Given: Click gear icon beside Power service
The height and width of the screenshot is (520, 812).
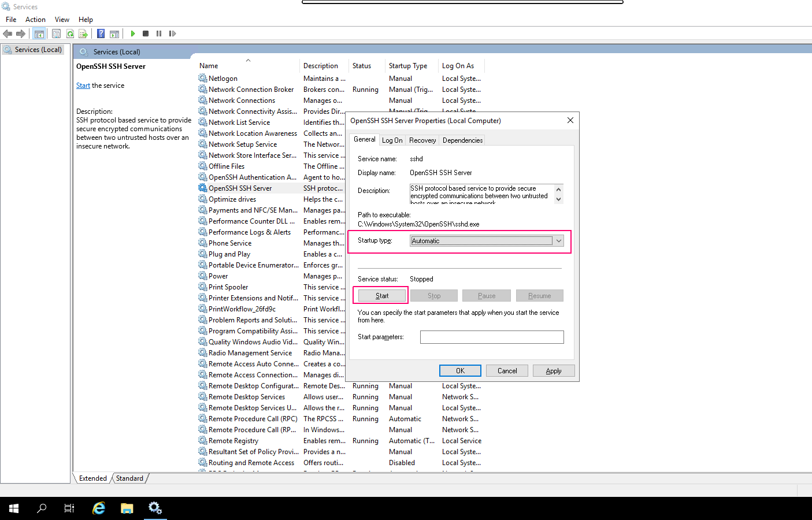Looking at the screenshot, I should [202, 276].
